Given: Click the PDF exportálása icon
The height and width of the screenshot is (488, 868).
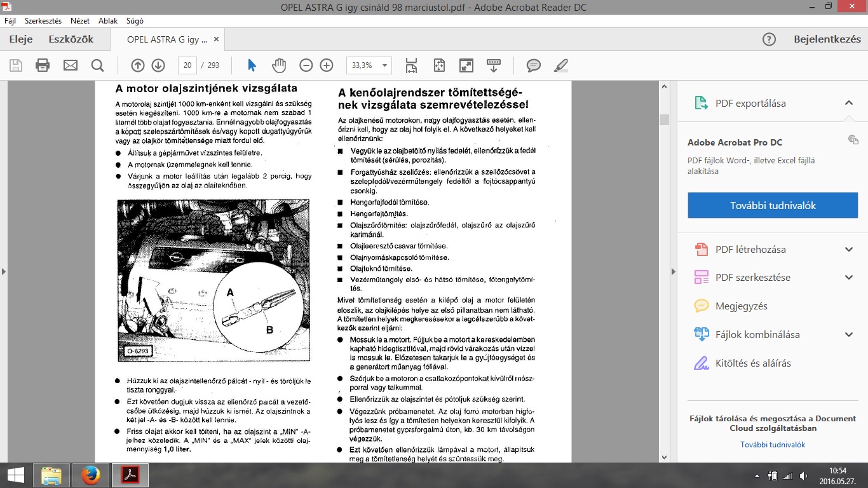Looking at the screenshot, I should tap(701, 103).
